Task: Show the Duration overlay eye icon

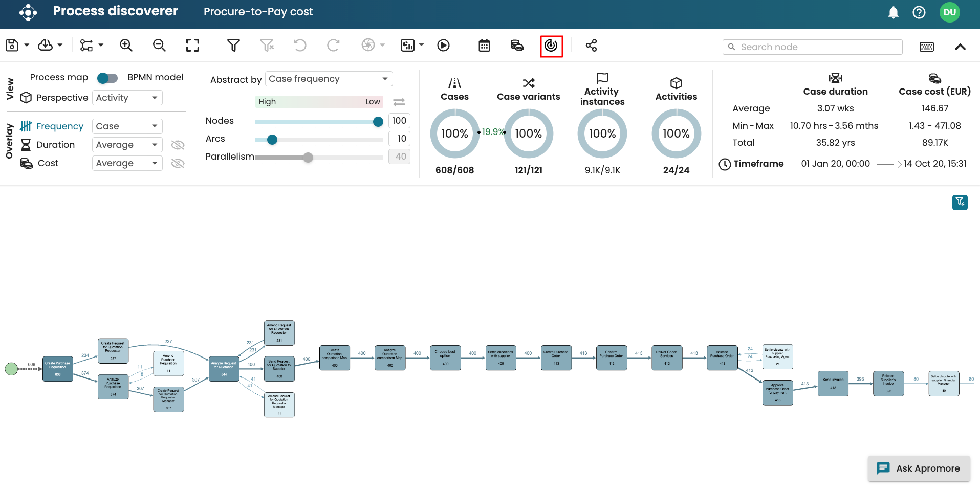Action: [x=178, y=145]
